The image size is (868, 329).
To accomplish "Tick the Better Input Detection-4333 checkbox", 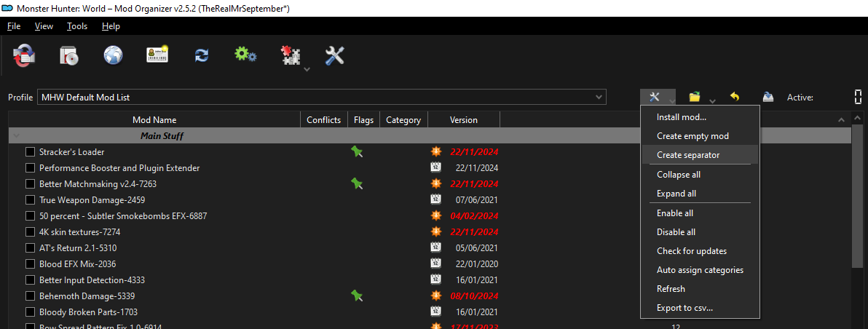I will point(30,280).
